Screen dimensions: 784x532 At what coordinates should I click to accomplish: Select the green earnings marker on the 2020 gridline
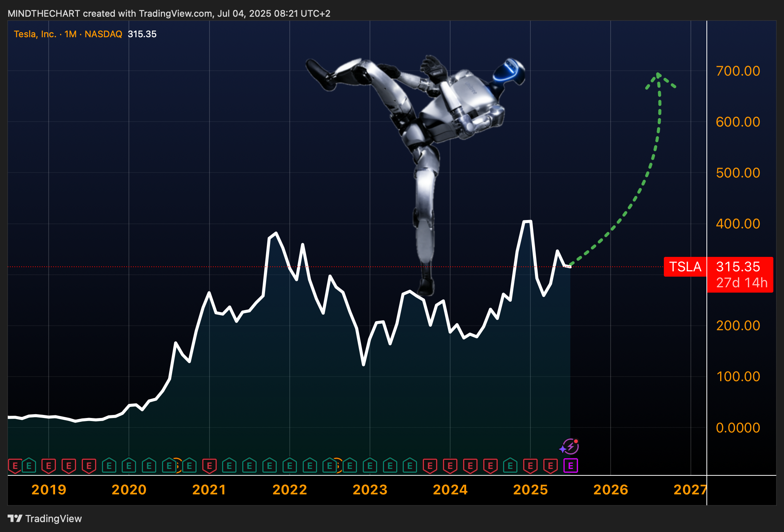coord(129,465)
